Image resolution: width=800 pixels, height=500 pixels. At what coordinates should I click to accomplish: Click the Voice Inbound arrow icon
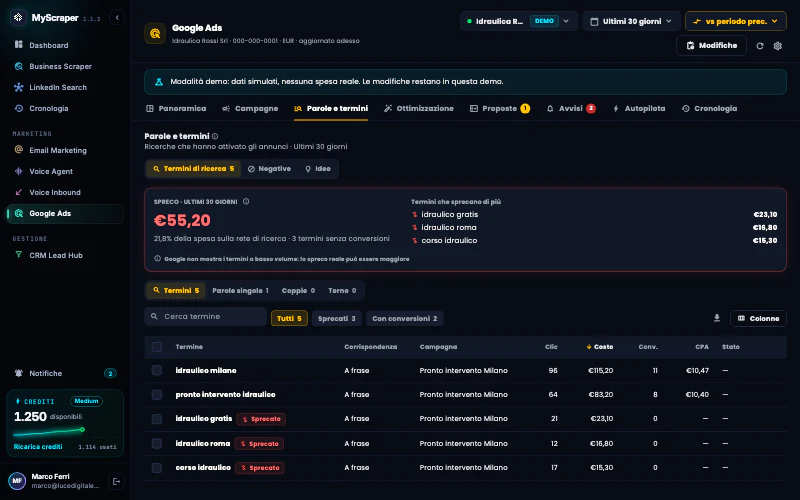[19, 192]
